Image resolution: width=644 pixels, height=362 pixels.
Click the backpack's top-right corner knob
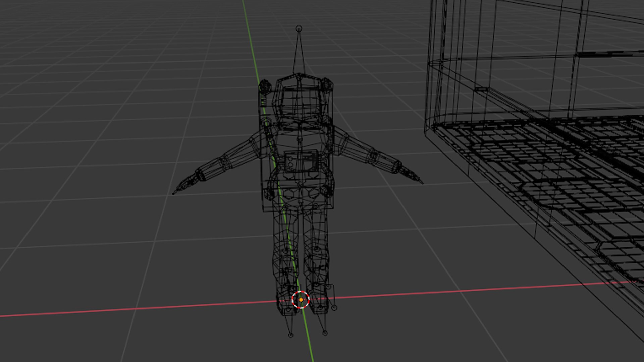[x=326, y=84]
